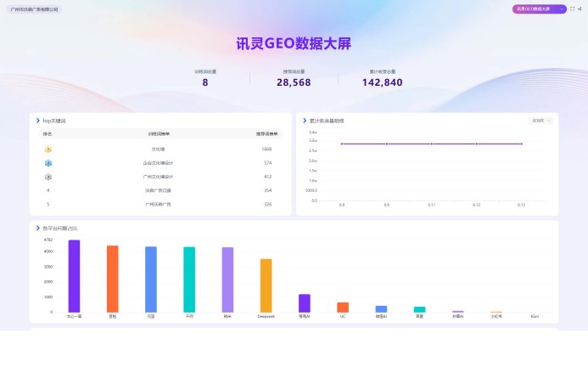Click the company name tag at top left
588x367 pixels.
(34, 9)
